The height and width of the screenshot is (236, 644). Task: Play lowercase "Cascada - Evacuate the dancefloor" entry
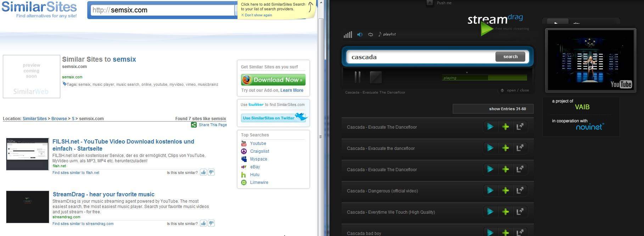click(490, 148)
